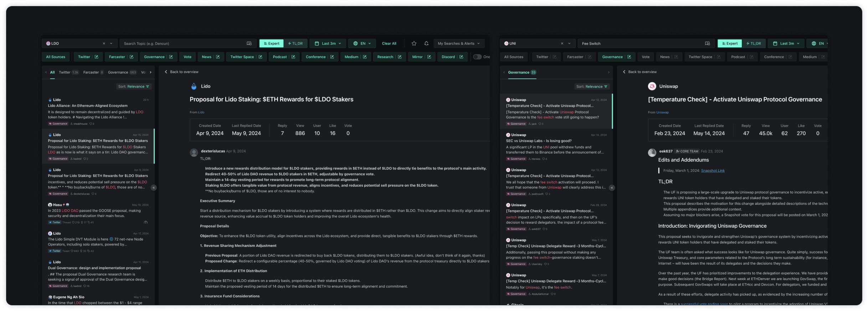Click the edit icon beside News in UNI panel
Image resolution: width=868 pixels, height=311 pixels.
(676, 57)
